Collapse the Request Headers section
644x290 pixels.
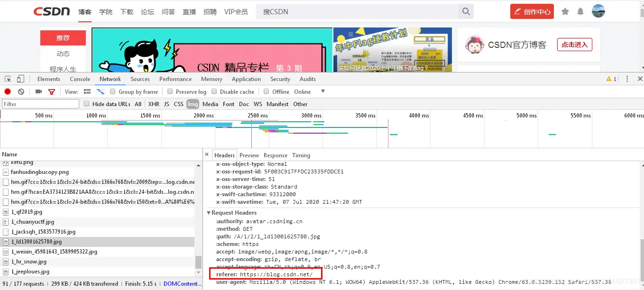209,213
